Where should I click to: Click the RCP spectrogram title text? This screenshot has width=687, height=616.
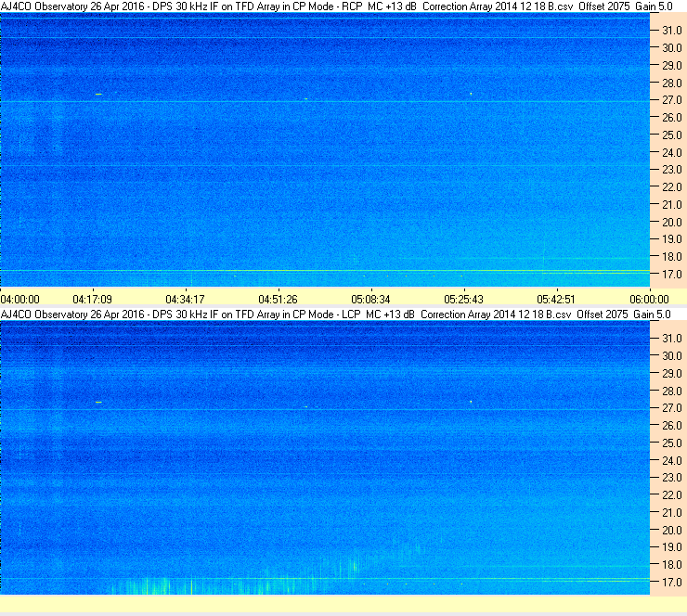[x=336, y=6]
